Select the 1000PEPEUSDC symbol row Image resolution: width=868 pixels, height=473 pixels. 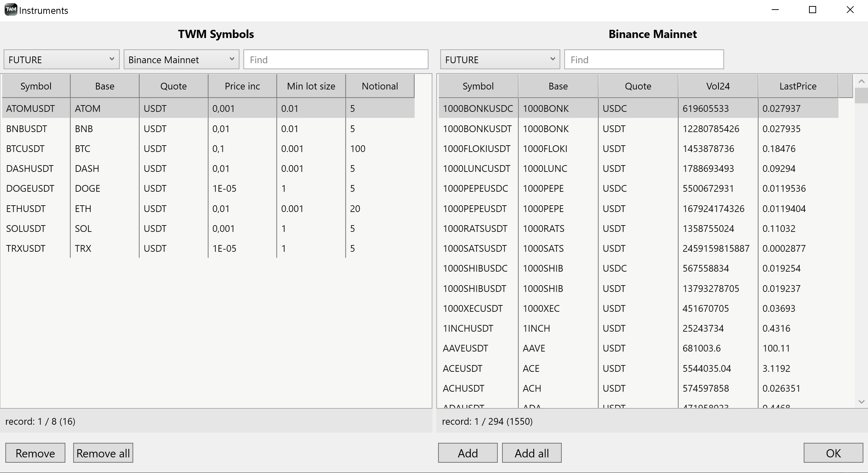tap(638, 188)
